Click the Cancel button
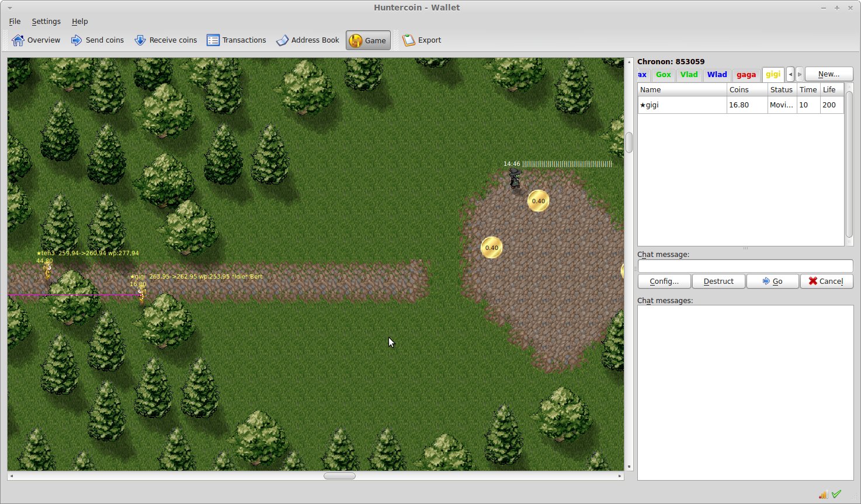Viewport: 861px width, 504px height. [827, 281]
